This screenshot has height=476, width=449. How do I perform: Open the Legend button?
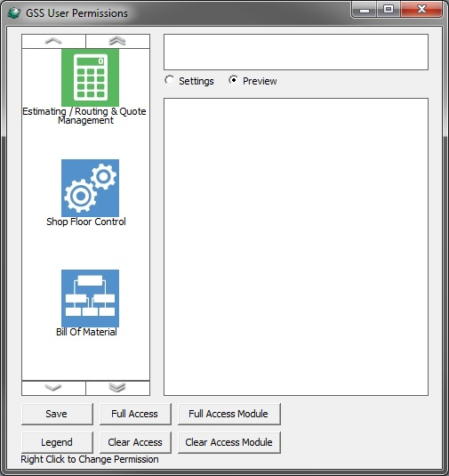point(57,442)
